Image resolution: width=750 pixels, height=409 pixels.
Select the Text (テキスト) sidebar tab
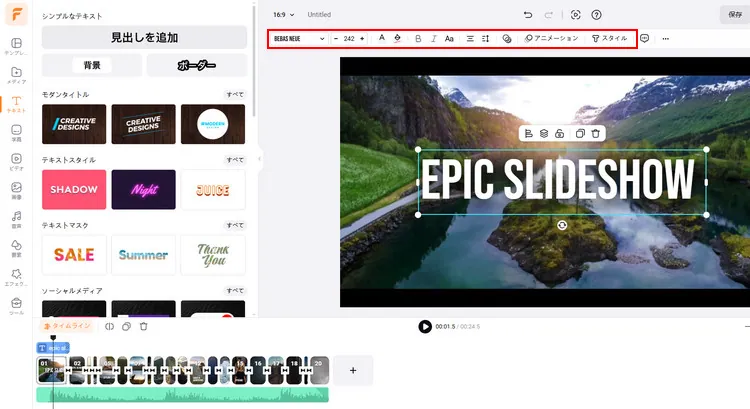pyautogui.click(x=16, y=104)
